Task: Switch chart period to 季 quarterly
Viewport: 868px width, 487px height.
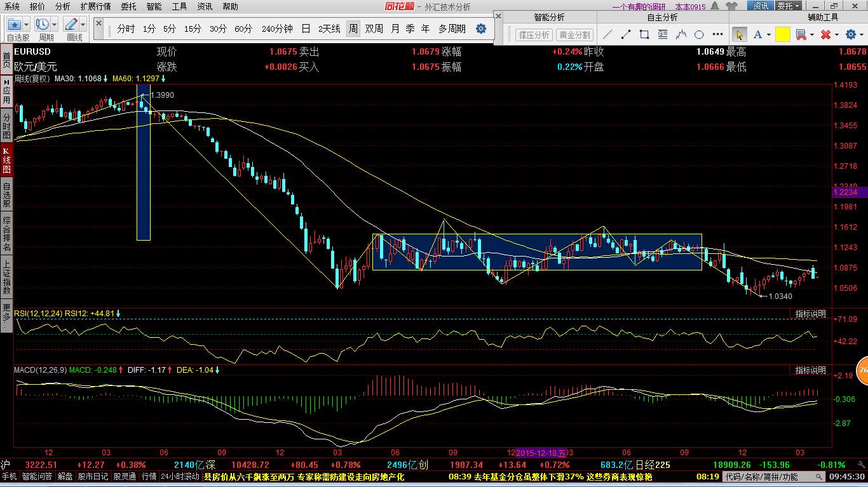Action: [x=410, y=29]
